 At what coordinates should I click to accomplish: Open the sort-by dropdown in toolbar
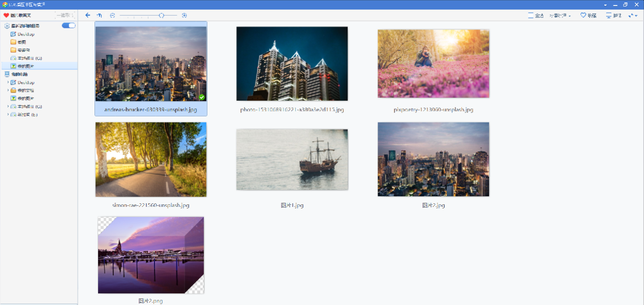click(x=560, y=16)
